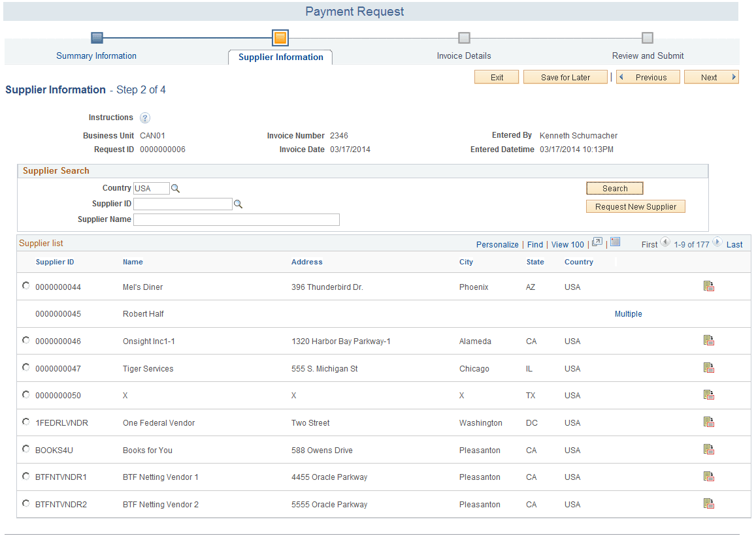Viewport: 756px width, 538px height.
Task: Open the grid in a new window
Action: pyautogui.click(x=597, y=242)
